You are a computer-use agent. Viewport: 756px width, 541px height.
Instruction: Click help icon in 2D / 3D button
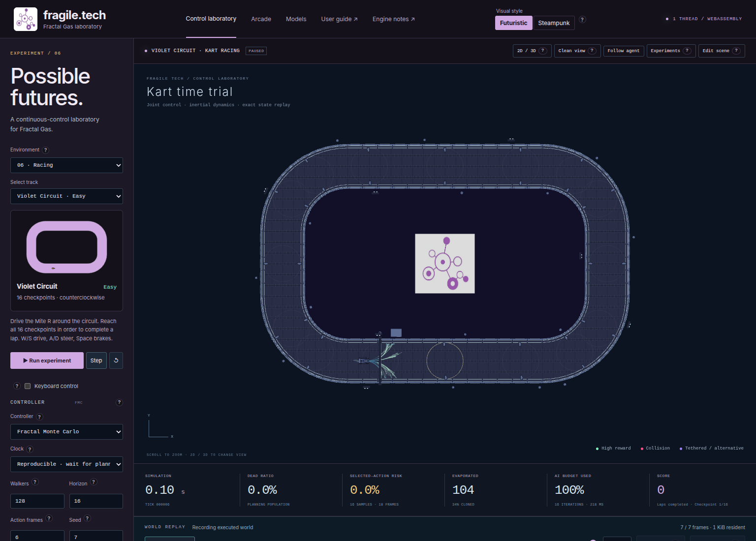[543, 51]
